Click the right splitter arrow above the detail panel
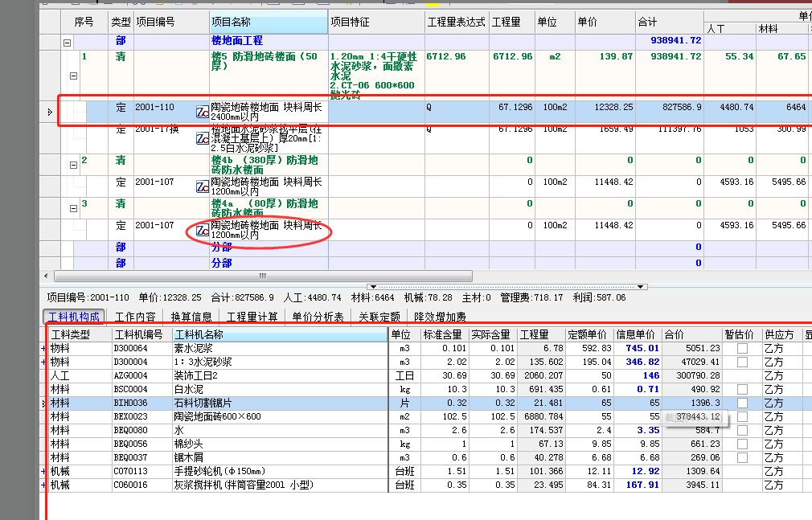 (x=641, y=286)
